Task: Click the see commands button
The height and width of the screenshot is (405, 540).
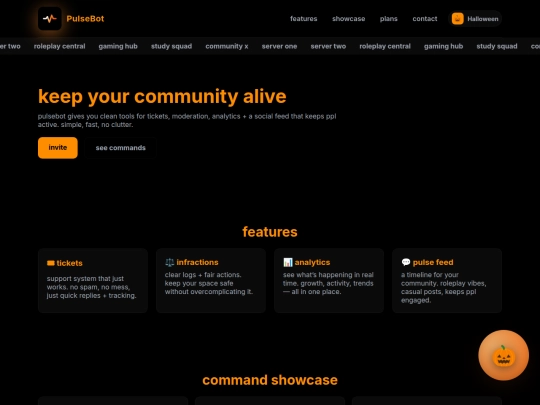Action: pyautogui.click(x=121, y=148)
